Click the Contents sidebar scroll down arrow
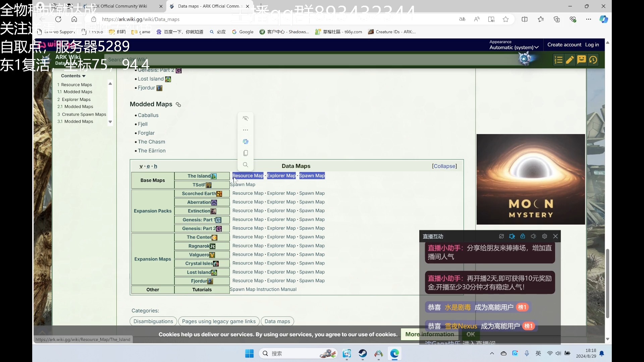This screenshot has width=644, height=362. pyautogui.click(x=110, y=122)
